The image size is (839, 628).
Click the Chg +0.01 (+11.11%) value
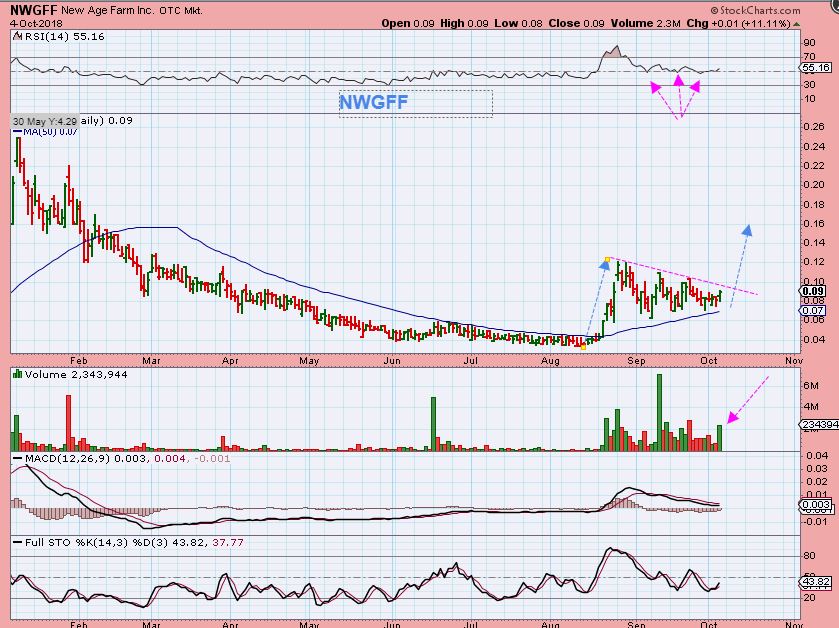point(738,24)
